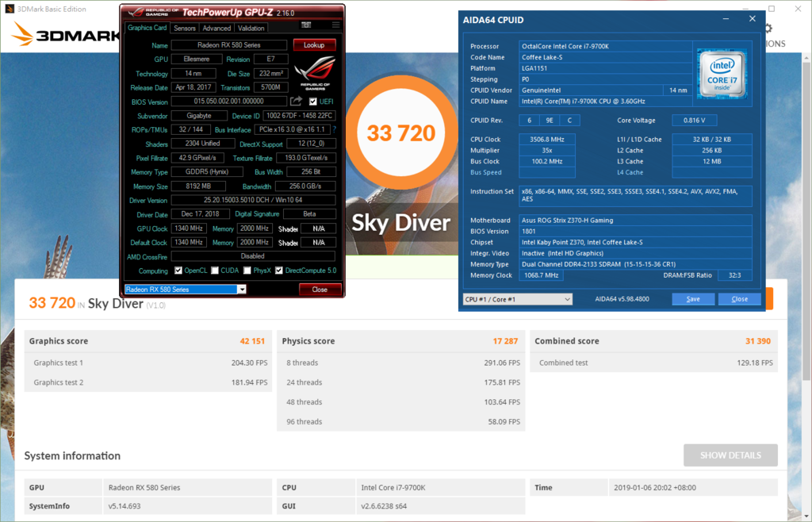
Task: Open the 3DMark options gear icon
Action: click(768, 28)
